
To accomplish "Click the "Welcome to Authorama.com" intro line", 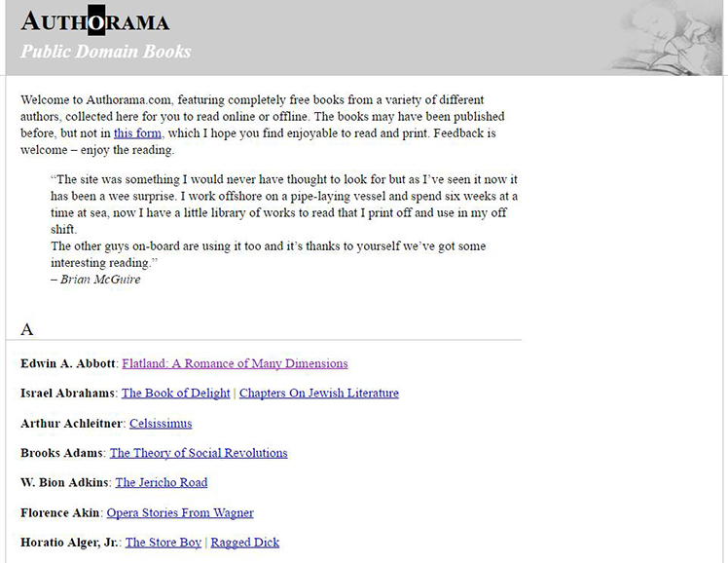I will tap(252, 100).
